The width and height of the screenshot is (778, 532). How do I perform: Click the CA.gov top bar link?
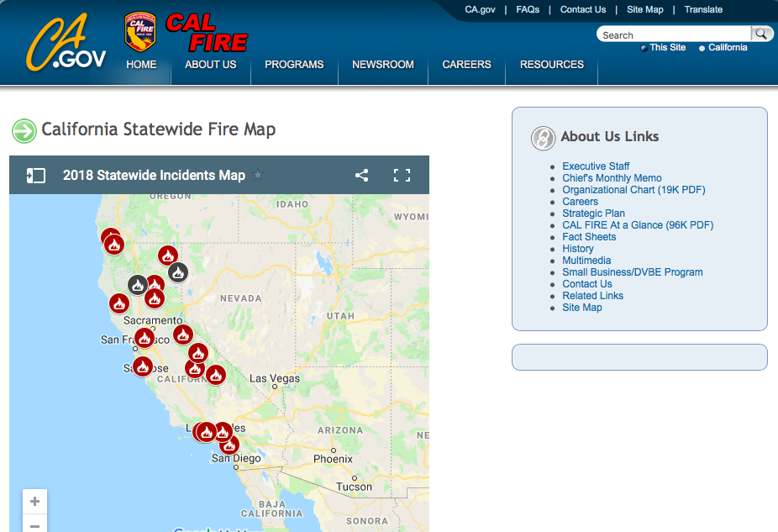[480, 9]
